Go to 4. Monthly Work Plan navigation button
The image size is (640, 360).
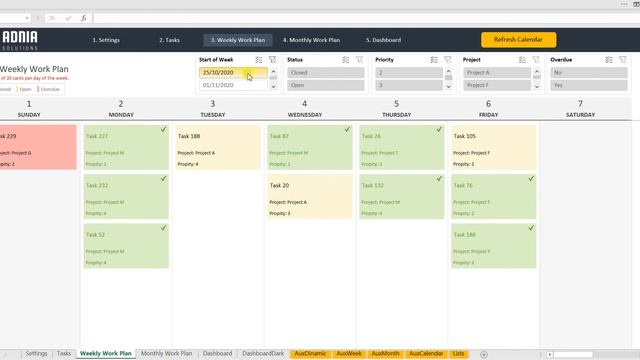(311, 40)
